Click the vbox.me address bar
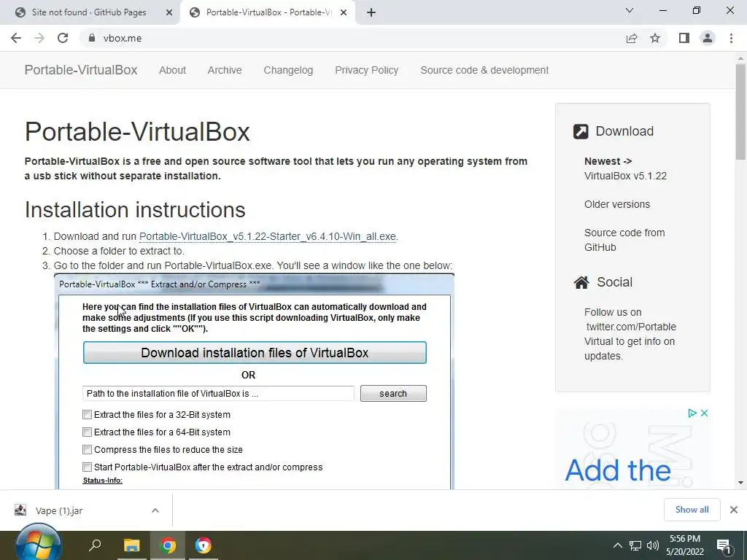 coord(352,38)
